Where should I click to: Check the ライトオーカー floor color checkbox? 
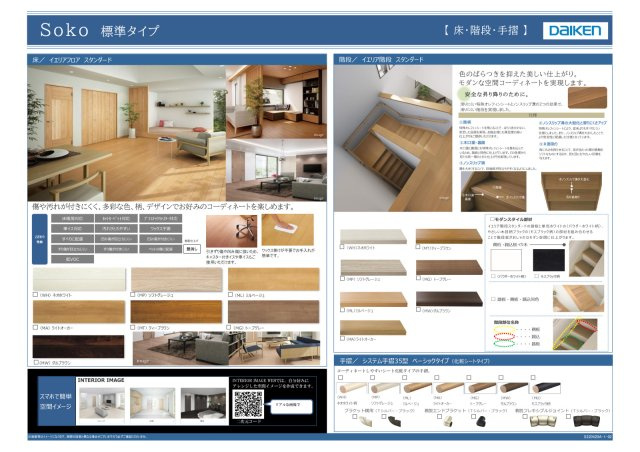tap(36, 327)
